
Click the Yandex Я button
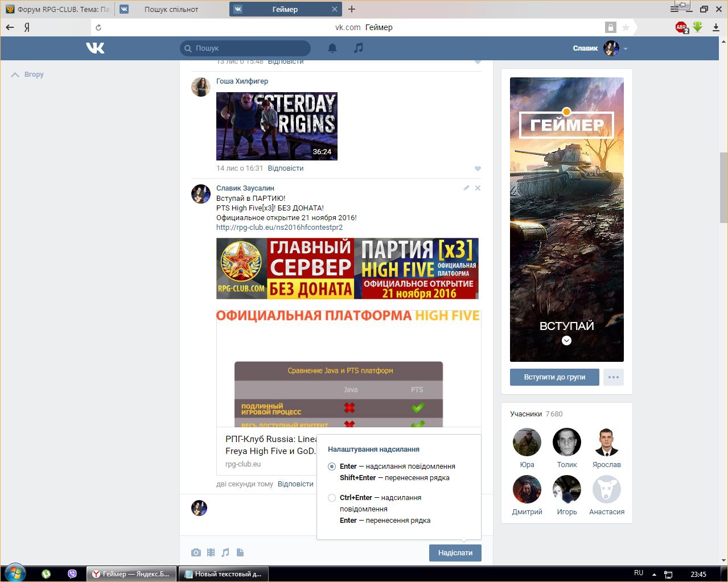(27, 27)
